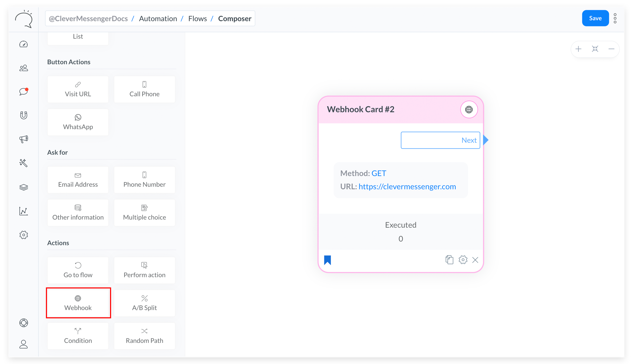633x364 pixels.
Task: Zoom in canvas with plus button
Action: [578, 49]
